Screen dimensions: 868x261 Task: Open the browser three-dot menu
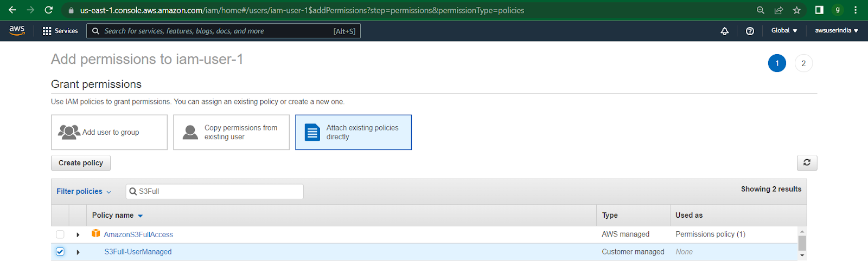click(856, 10)
